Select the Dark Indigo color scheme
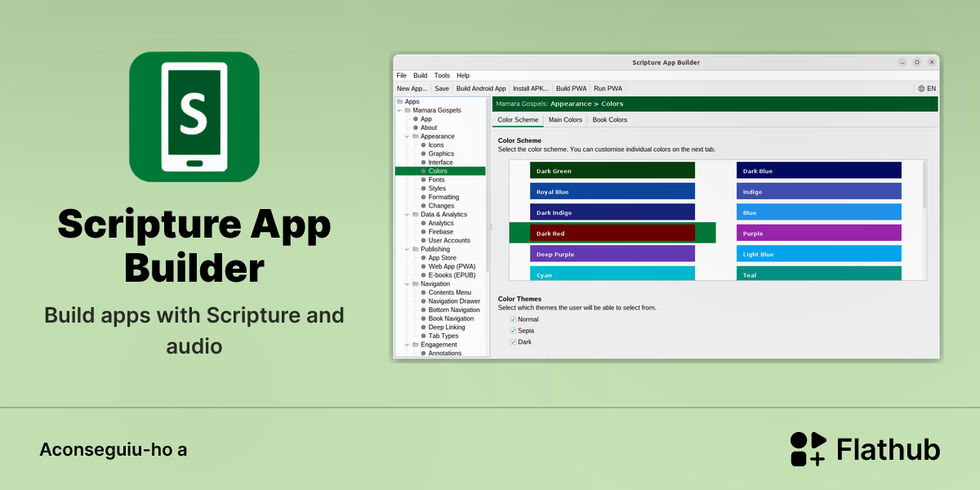Image resolution: width=980 pixels, height=490 pixels. (x=612, y=212)
